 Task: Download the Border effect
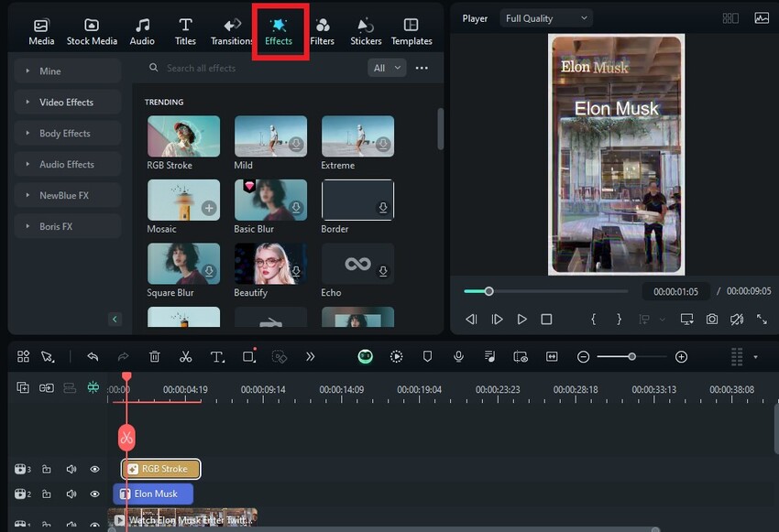point(383,208)
